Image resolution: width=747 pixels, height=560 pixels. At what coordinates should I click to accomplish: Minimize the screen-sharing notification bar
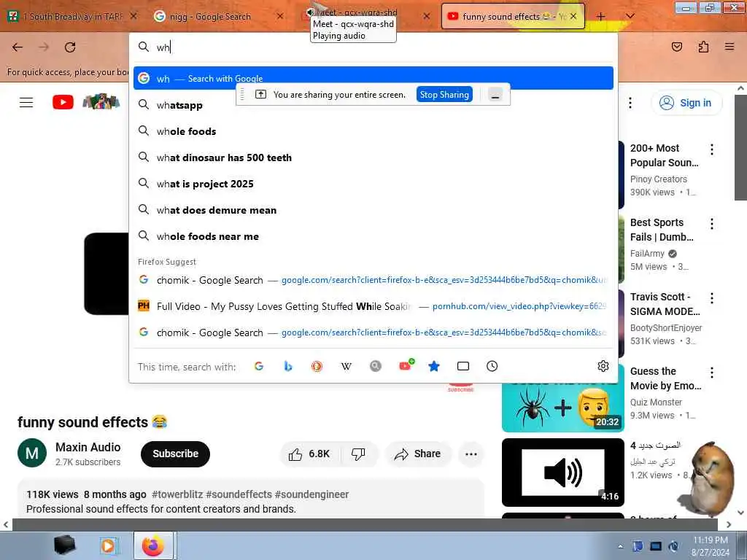pos(495,95)
